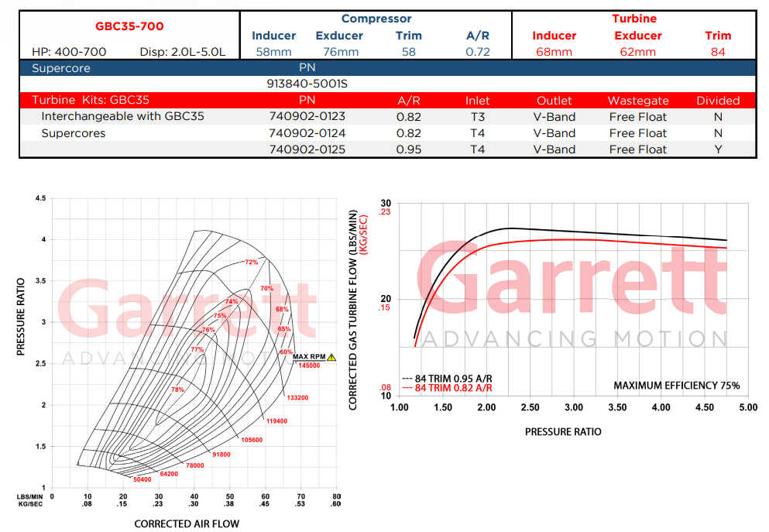769x532 pixels.
Task: Click compressor map PRESSURE RATIO y-axis title
Action: (x=21, y=317)
